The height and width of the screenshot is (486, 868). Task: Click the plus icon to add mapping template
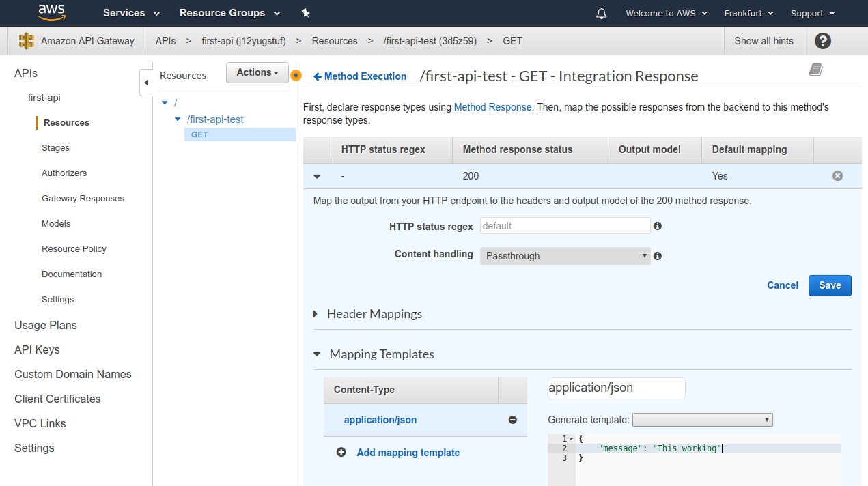341,452
